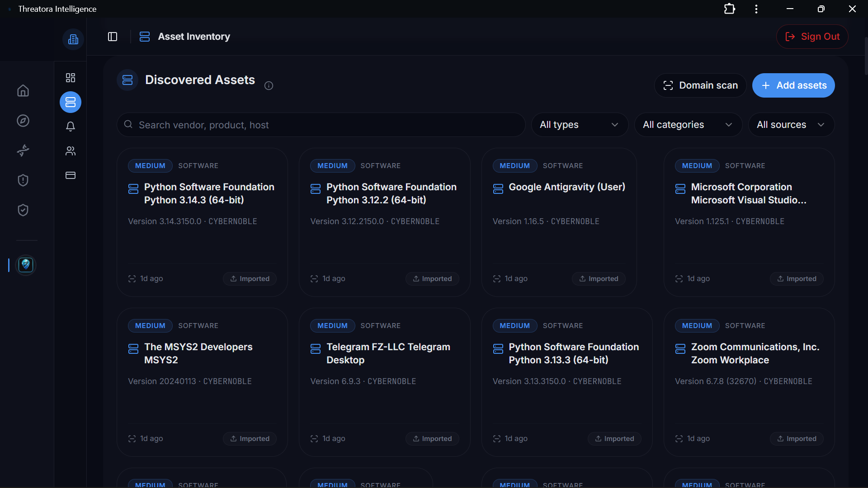Click MEDIUM badge on Google Antigravity card

tap(514, 166)
